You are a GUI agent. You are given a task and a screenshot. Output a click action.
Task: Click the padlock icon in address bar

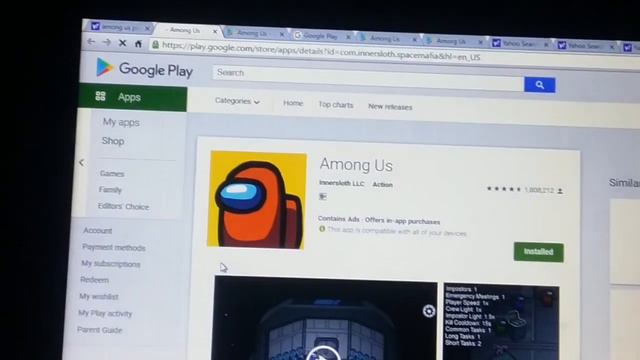(155, 44)
